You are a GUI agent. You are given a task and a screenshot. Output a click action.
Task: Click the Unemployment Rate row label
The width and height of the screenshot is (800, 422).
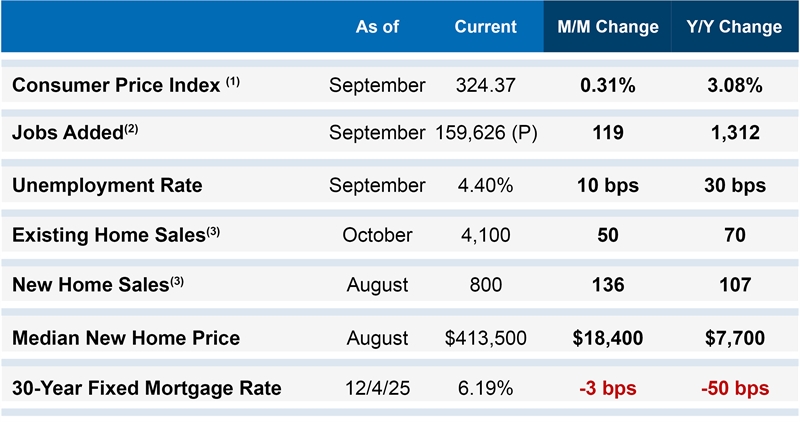[x=107, y=185]
